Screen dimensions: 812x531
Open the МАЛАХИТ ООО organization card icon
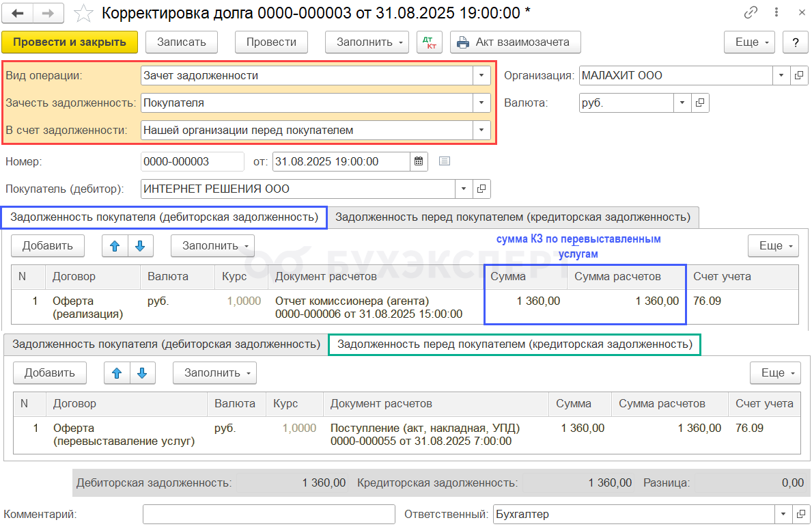coord(799,76)
